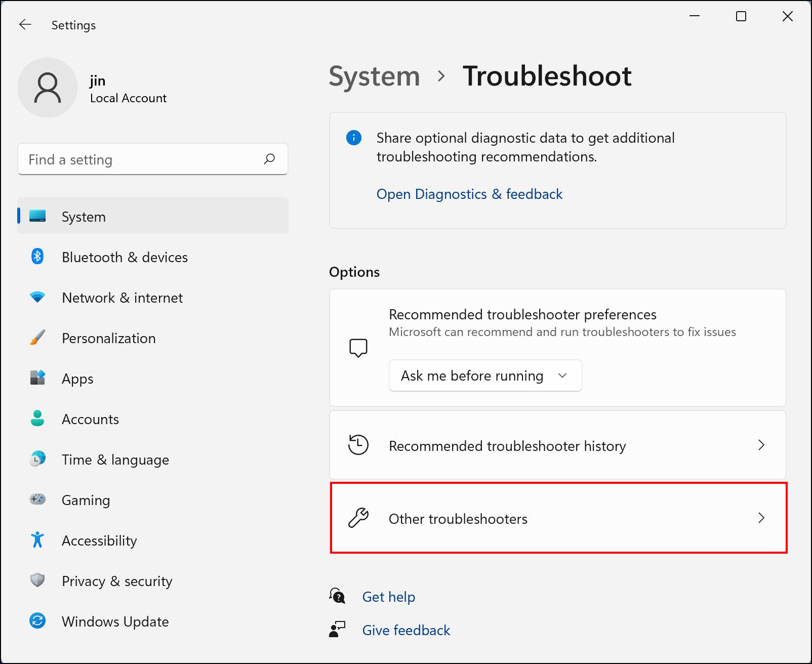Click the Privacy & security entry
This screenshot has height=664, width=812.
[x=116, y=581]
